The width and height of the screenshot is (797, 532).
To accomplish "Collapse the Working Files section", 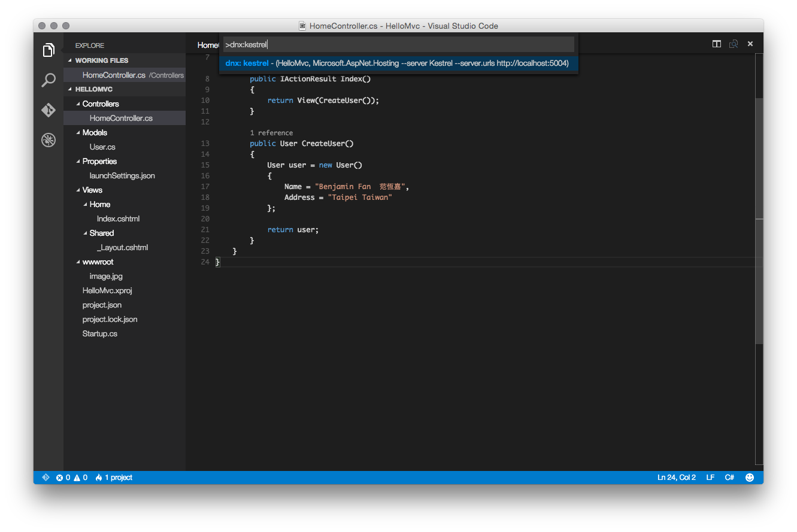I will click(70, 60).
